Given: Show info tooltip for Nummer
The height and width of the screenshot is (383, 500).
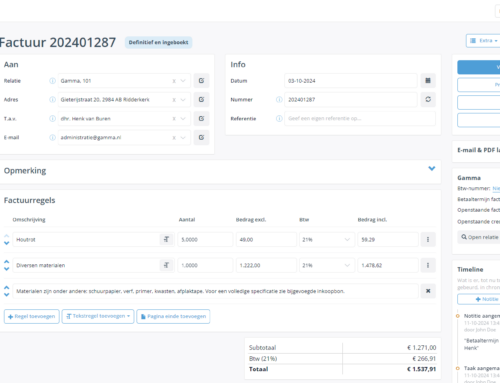Looking at the screenshot, I should [x=279, y=99].
